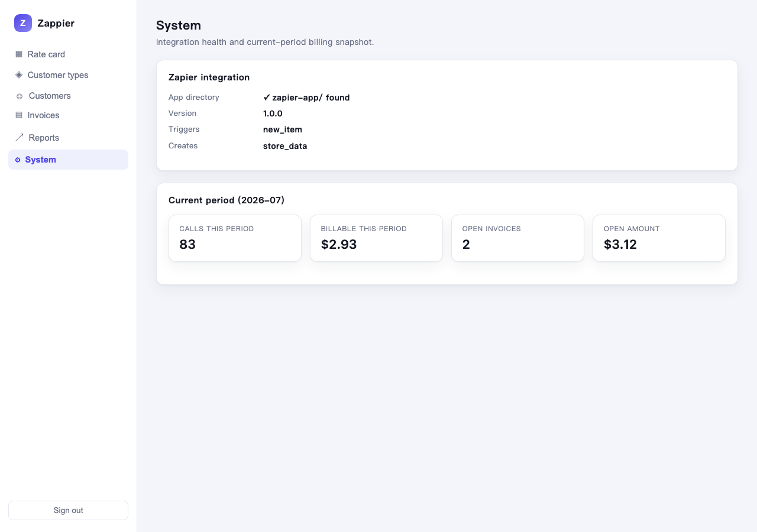The width and height of the screenshot is (757, 532).
Task: Click the Calls this period card label
Action: tap(216, 229)
